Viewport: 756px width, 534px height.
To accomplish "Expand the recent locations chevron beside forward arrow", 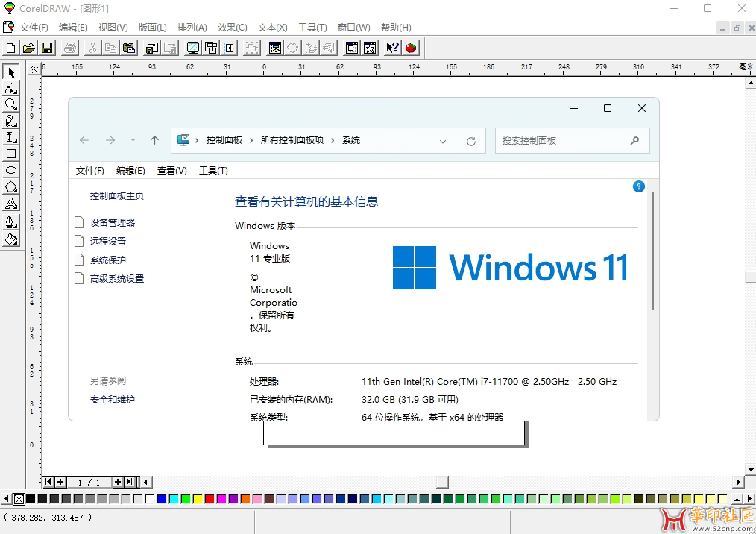I will [133, 140].
